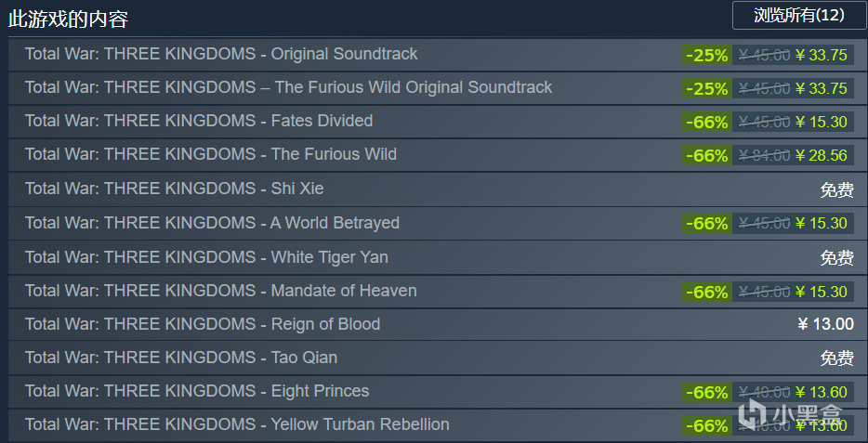Click the -25% badge for Original Soundtrack
The width and height of the screenshot is (868, 443).
(x=706, y=55)
